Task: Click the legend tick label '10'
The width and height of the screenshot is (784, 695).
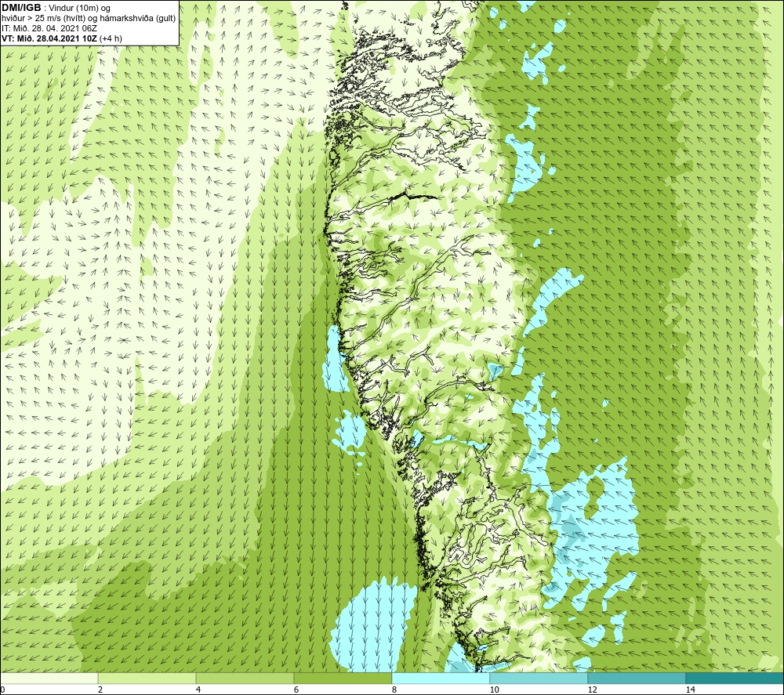Action: tap(495, 690)
